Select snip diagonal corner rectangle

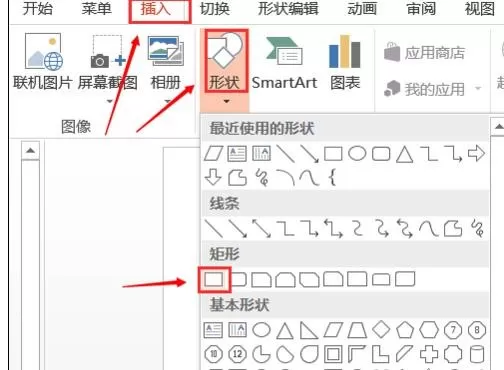(309, 279)
